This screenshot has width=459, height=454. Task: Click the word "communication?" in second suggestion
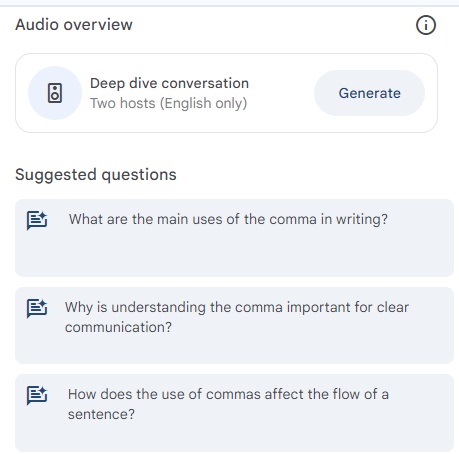point(118,327)
